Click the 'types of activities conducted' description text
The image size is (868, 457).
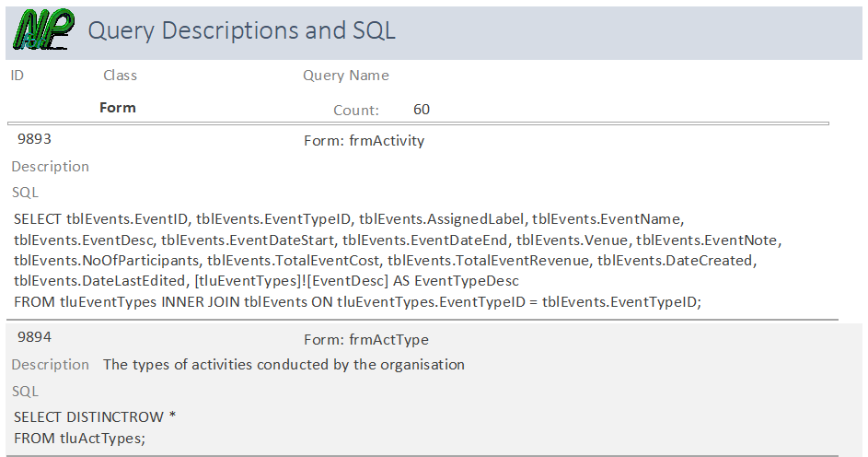[284, 365]
